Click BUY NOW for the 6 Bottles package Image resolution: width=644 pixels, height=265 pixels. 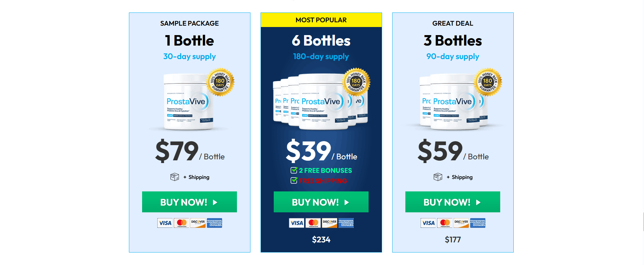click(x=321, y=202)
